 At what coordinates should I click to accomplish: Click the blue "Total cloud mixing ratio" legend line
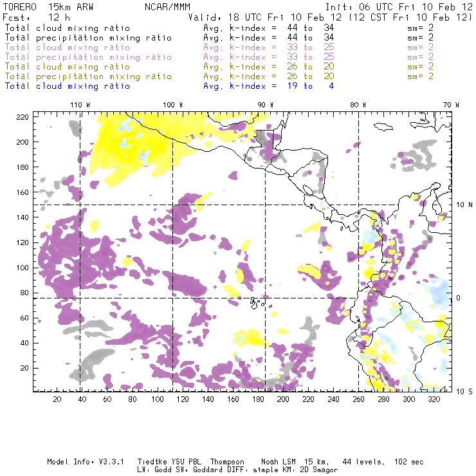68,86
